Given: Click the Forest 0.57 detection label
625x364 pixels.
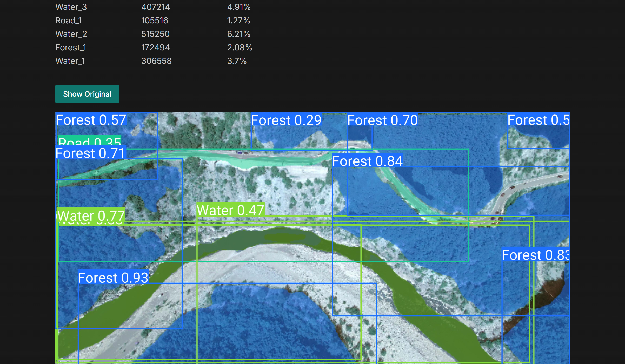Looking at the screenshot, I should [x=91, y=120].
